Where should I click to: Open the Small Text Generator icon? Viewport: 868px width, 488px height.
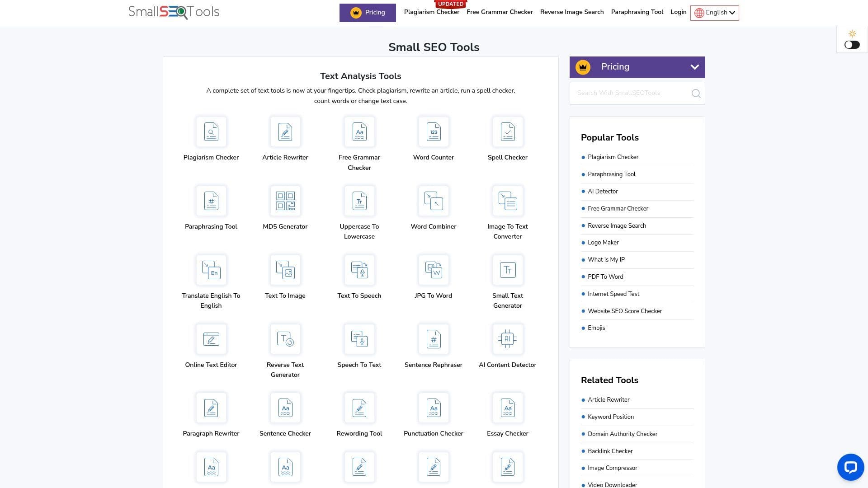pos(508,270)
